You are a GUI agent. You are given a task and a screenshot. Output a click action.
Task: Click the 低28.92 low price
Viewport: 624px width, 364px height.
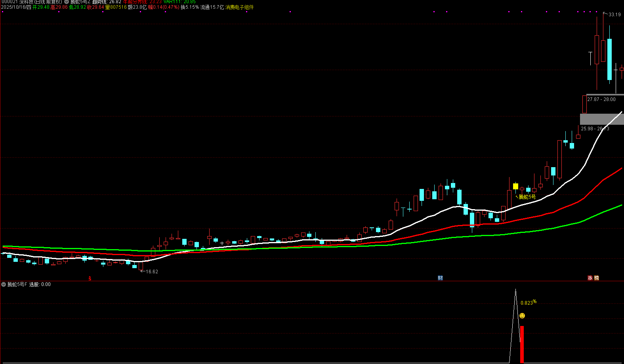tap(77, 7)
